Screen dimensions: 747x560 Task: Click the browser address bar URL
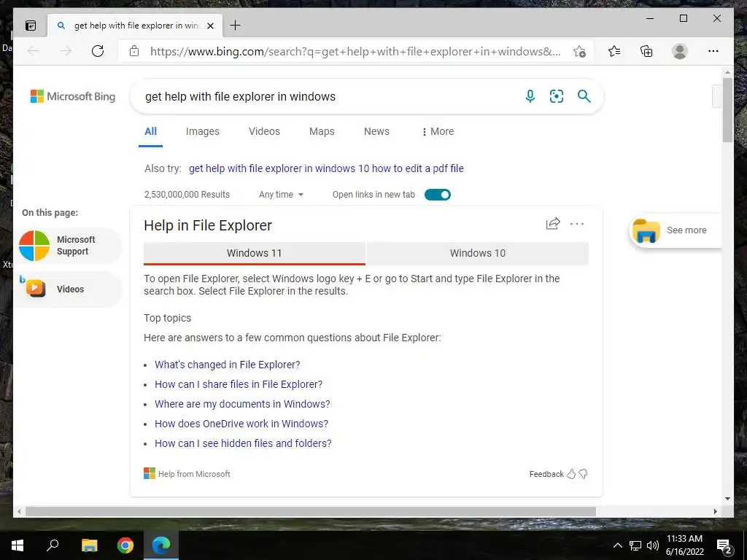[355, 51]
